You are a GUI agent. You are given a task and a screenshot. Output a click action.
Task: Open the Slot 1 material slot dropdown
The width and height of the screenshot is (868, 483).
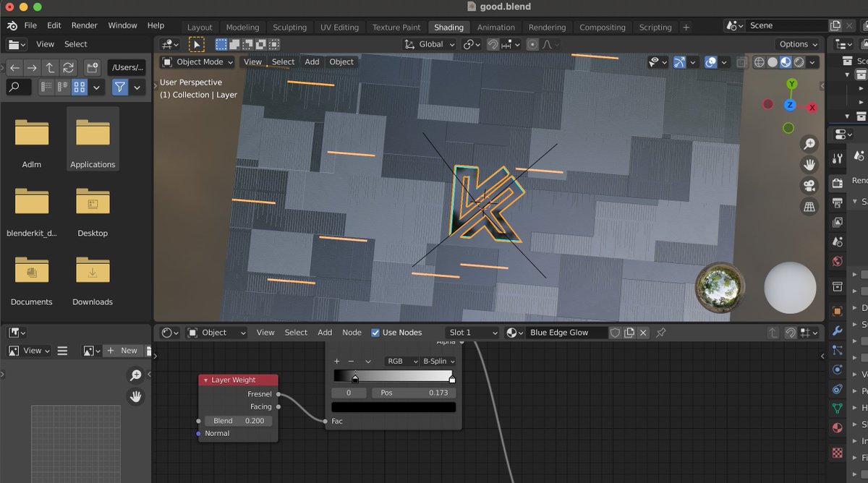(x=473, y=333)
